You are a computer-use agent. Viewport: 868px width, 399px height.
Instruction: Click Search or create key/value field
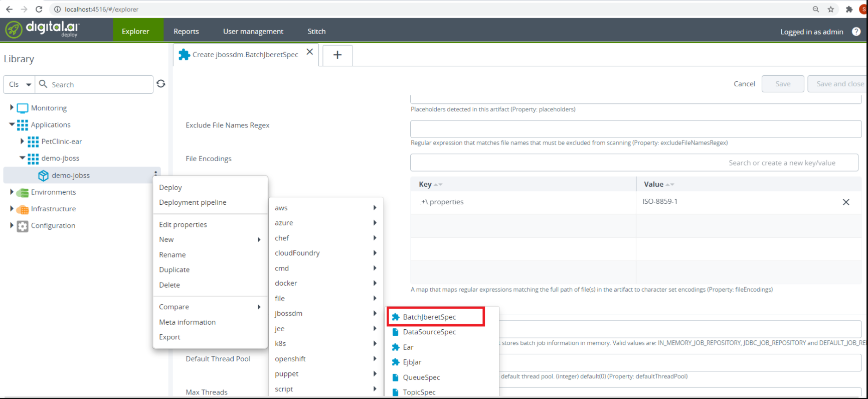pyautogui.click(x=634, y=163)
